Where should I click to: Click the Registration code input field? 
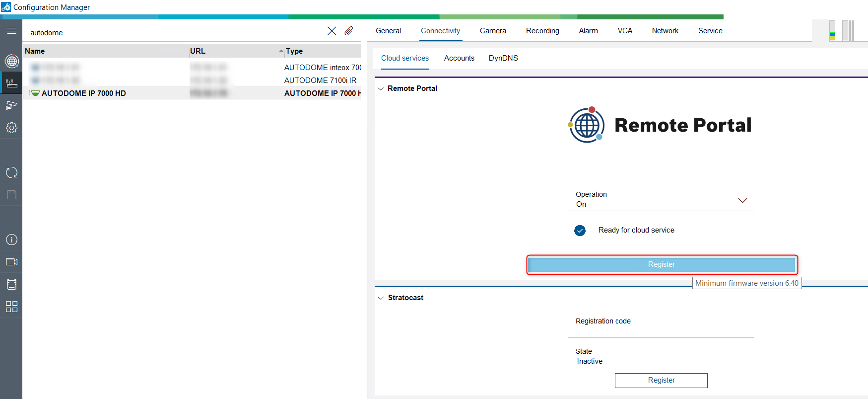[661, 331]
